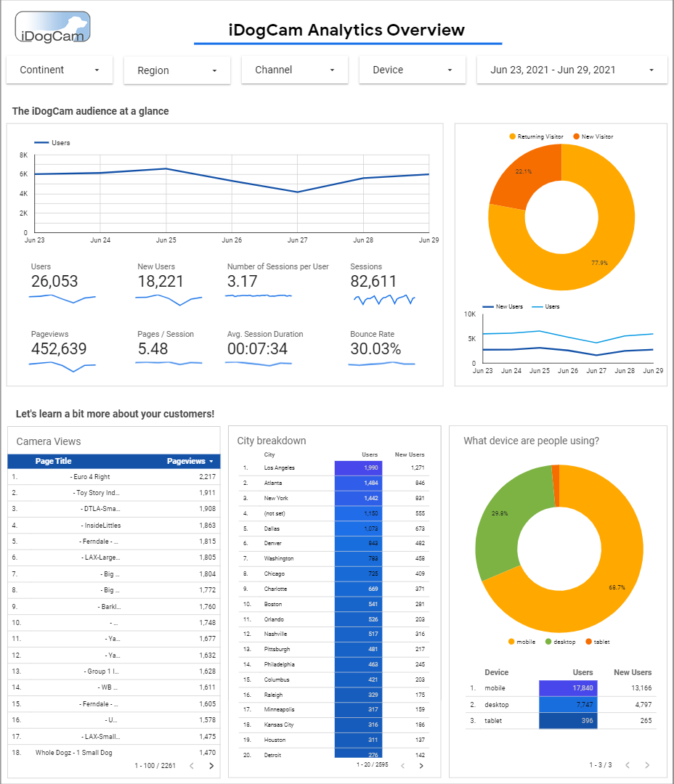Image resolution: width=674 pixels, height=784 pixels.
Task: Select the Sessions scorecard value 82,611
Action: click(x=373, y=282)
